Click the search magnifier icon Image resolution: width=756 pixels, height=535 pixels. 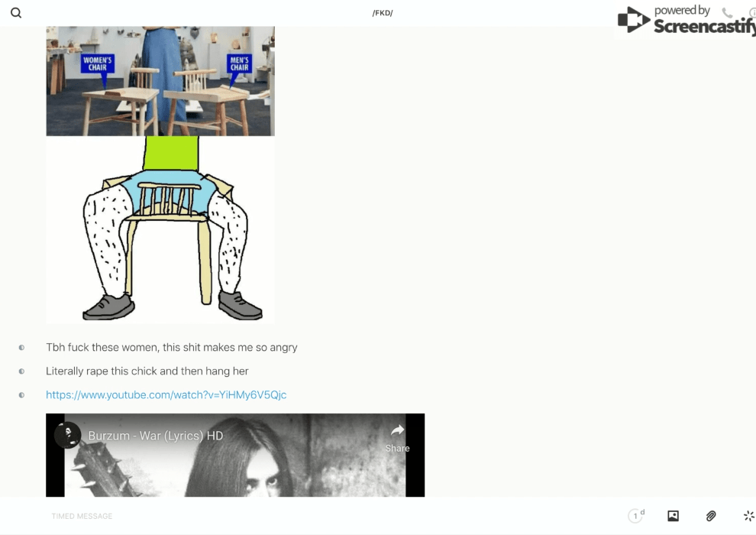point(16,13)
